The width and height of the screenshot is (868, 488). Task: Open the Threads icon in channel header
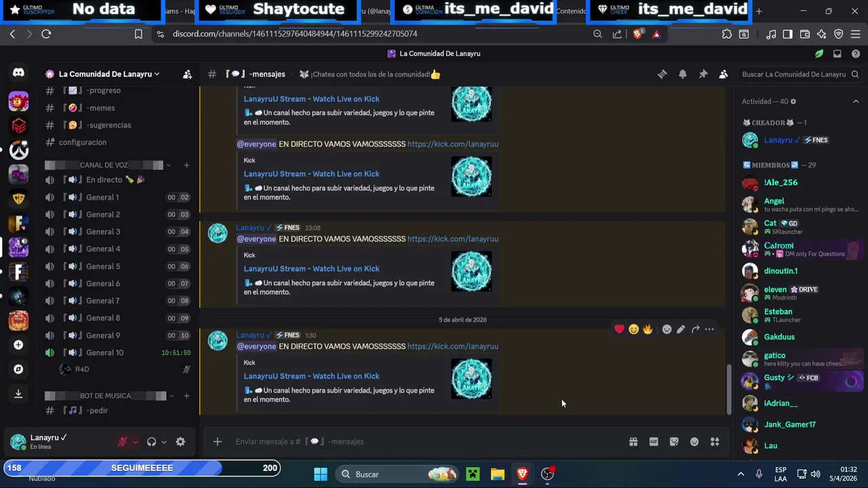[x=662, y=74]
